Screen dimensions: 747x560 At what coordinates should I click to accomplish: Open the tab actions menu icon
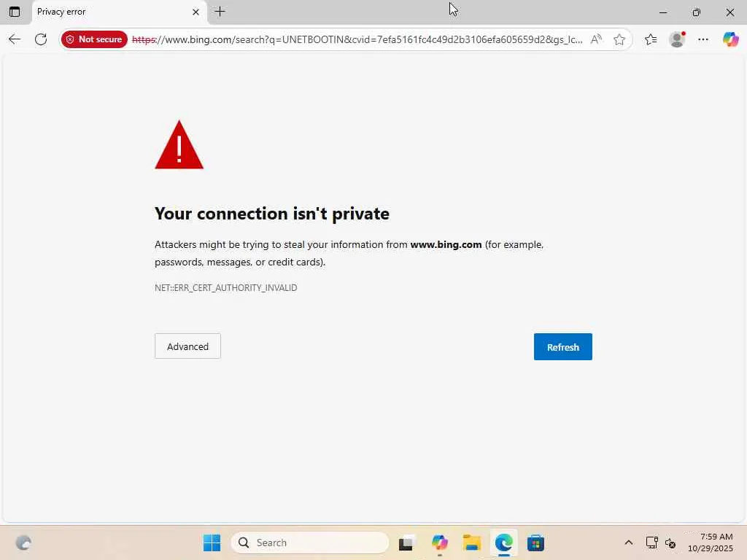pos(15,12)
